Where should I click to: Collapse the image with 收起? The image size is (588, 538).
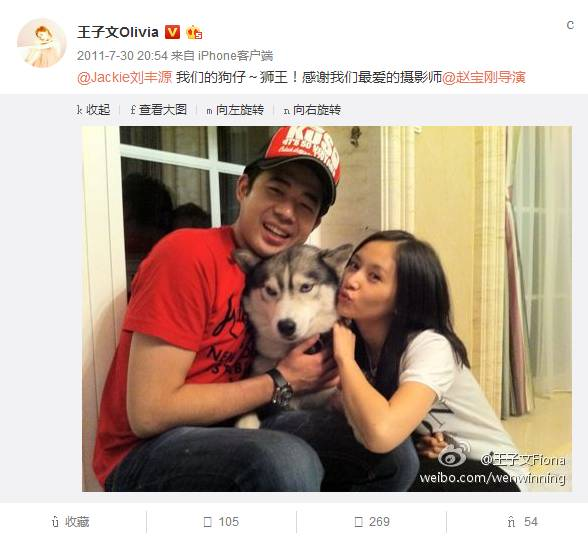click(x=93, y=110)
